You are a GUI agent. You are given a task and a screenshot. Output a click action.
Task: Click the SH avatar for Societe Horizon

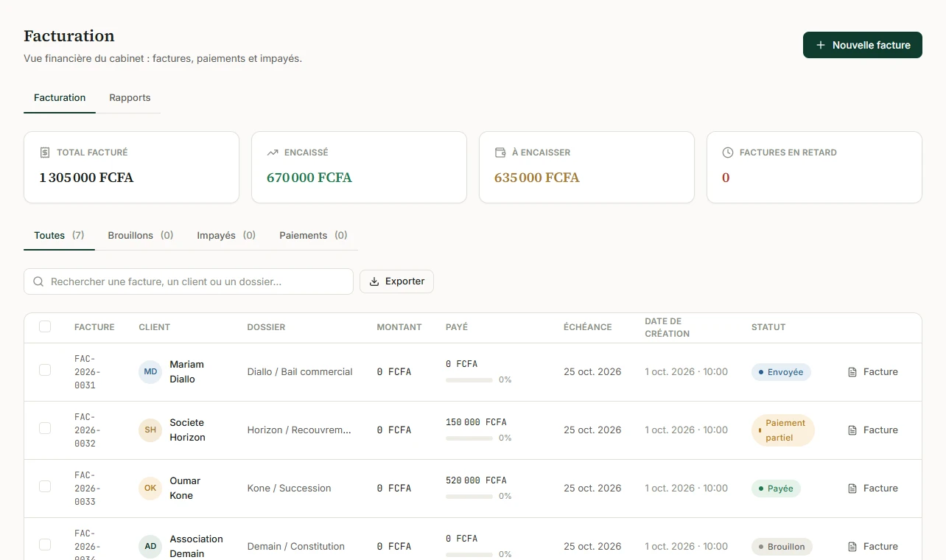point(150,430)
